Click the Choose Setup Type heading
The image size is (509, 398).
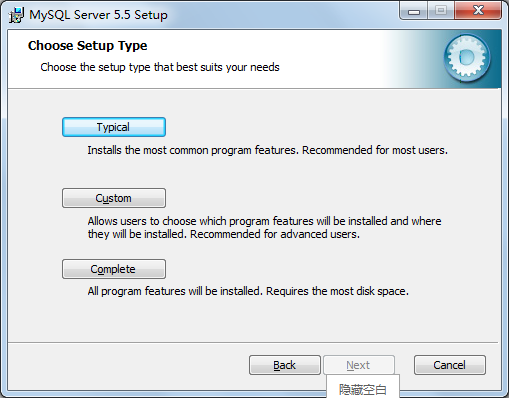tap(87, 46)
